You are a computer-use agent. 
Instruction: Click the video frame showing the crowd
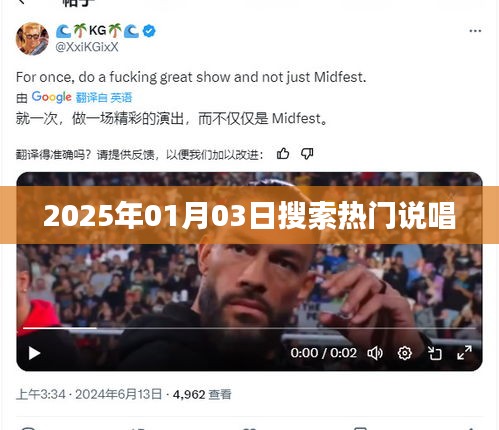click(x=249, y=283)
